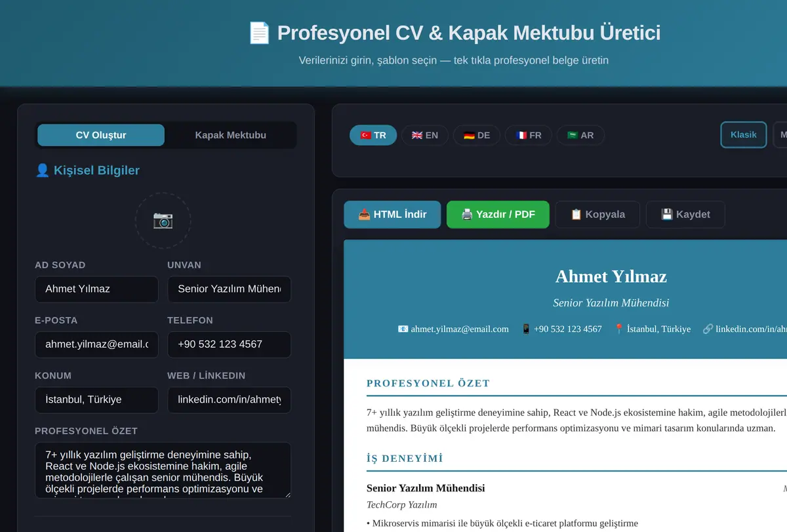Select the EN language option

(425, 135)
